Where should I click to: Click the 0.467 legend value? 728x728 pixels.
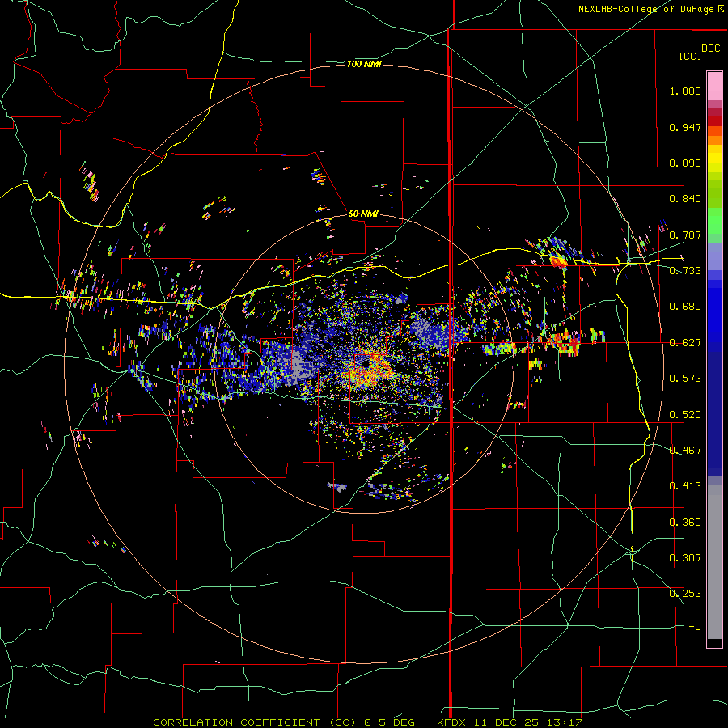[685, 451]
